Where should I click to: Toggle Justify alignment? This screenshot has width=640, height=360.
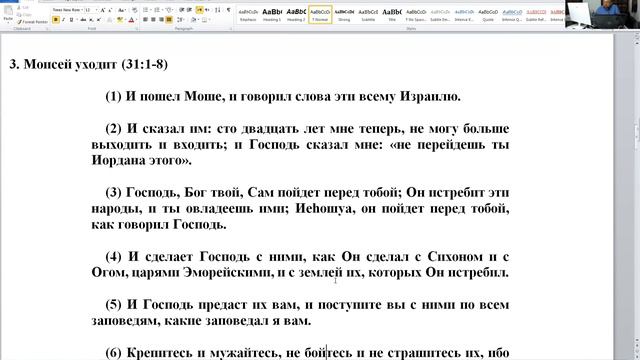coord(169,19)
